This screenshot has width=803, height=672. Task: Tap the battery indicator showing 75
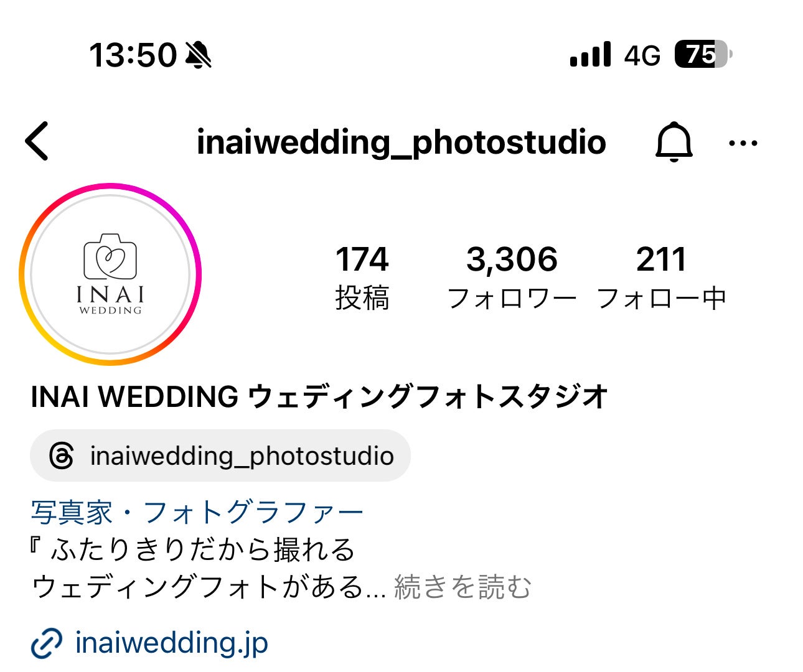[703, 55]
